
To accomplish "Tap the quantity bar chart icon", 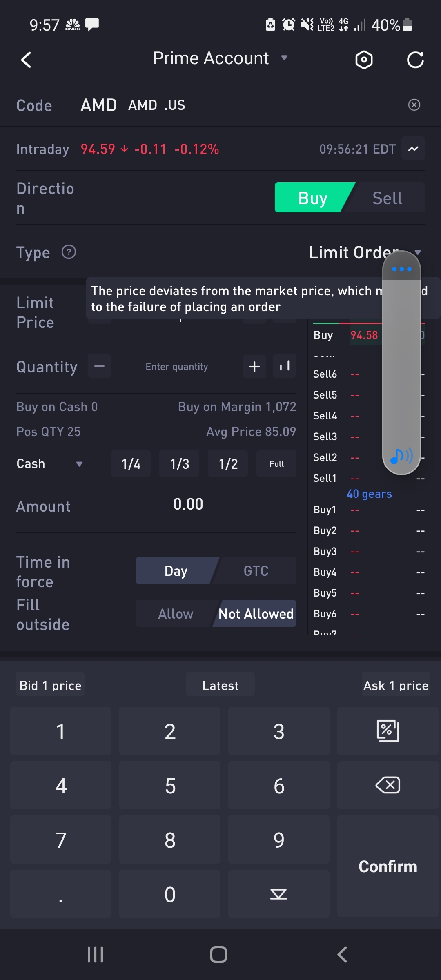I will click(285, 366).
